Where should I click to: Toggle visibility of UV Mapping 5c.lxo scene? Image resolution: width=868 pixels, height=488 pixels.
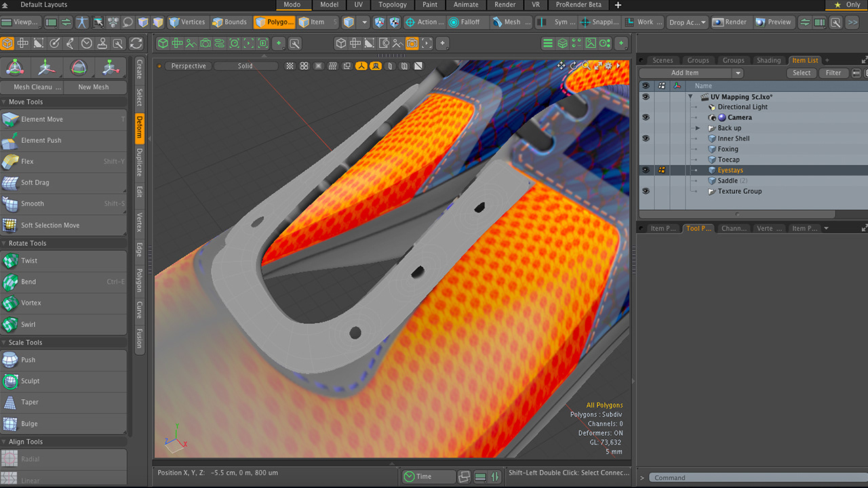coord(646,96)
